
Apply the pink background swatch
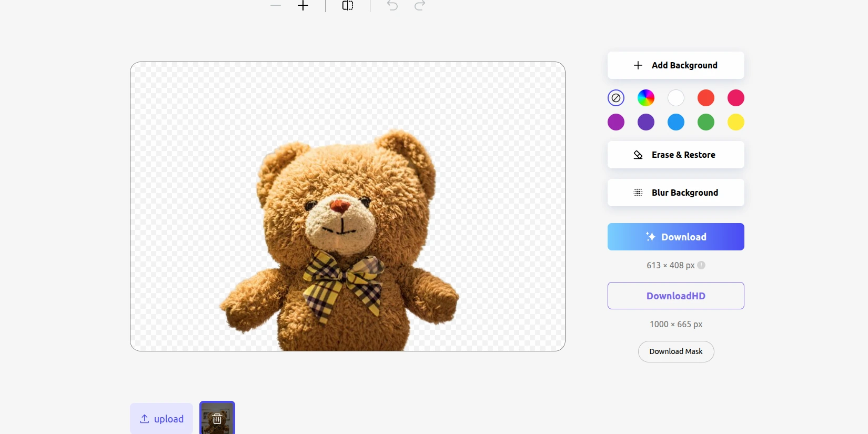coord(736,98)
